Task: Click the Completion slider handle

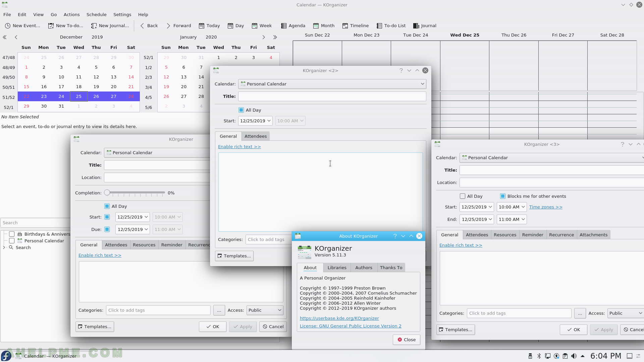Action: pyautogui.click(x=107, y=192)
